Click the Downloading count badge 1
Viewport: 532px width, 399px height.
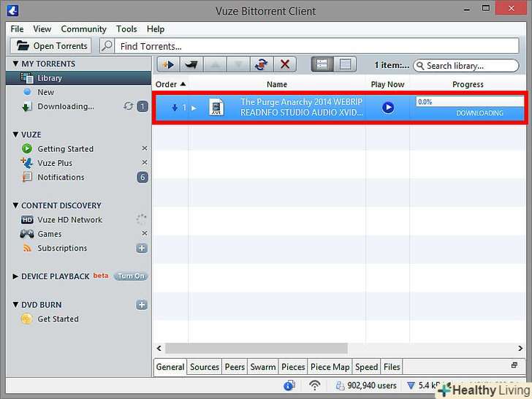click(142, 107)
